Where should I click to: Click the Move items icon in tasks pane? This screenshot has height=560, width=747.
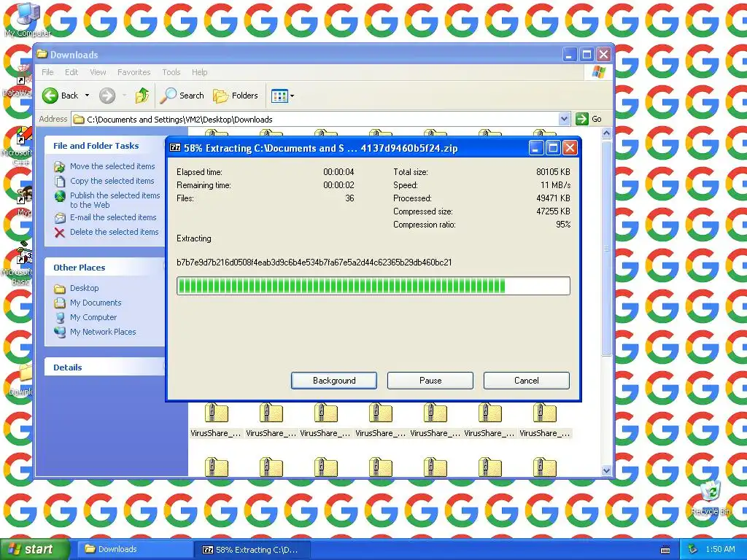click(60, 167)
